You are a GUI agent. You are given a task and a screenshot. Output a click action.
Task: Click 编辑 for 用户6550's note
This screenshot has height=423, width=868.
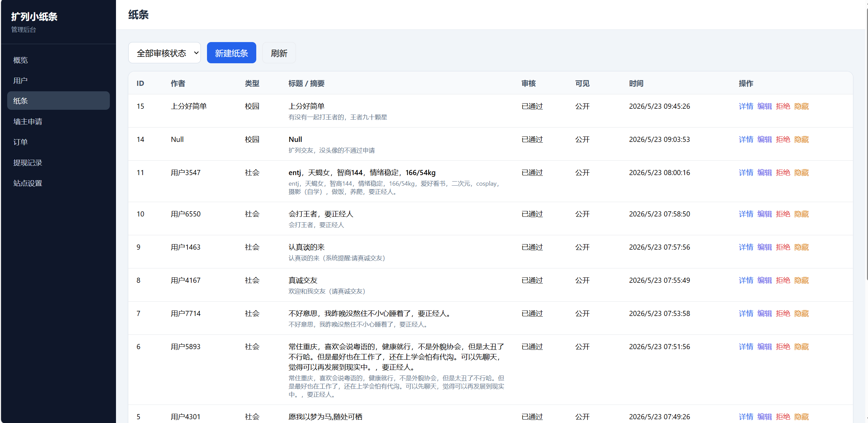764,214
